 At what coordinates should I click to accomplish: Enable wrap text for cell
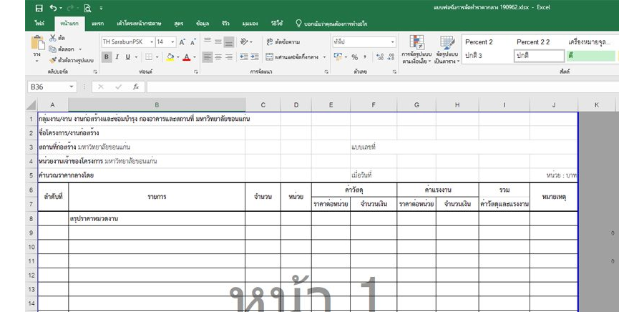pos(283,42)
